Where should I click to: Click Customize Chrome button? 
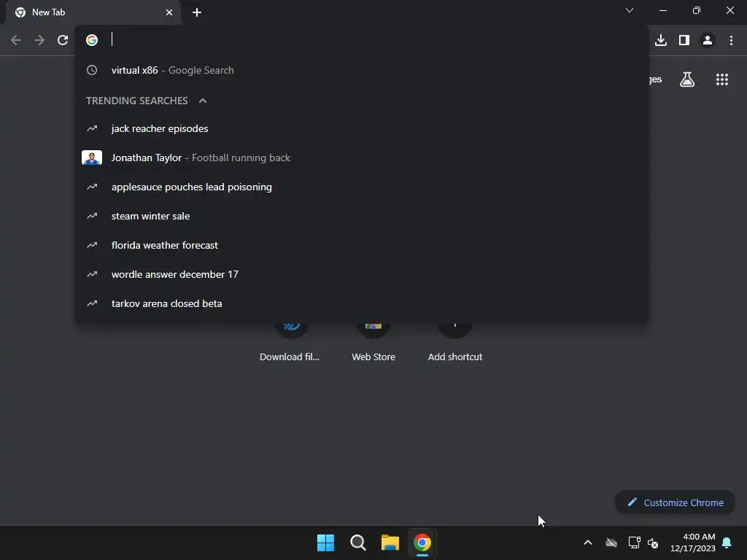pos(675,502)
